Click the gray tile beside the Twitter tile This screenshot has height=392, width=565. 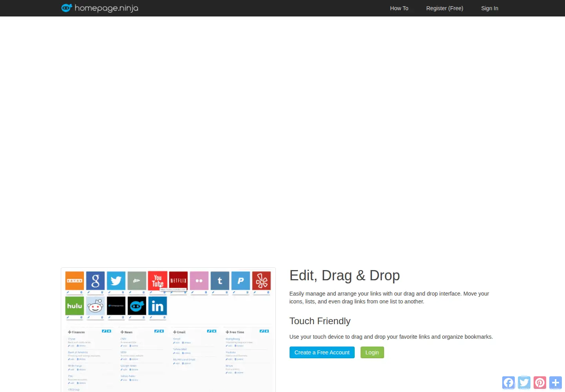point(137,281)
